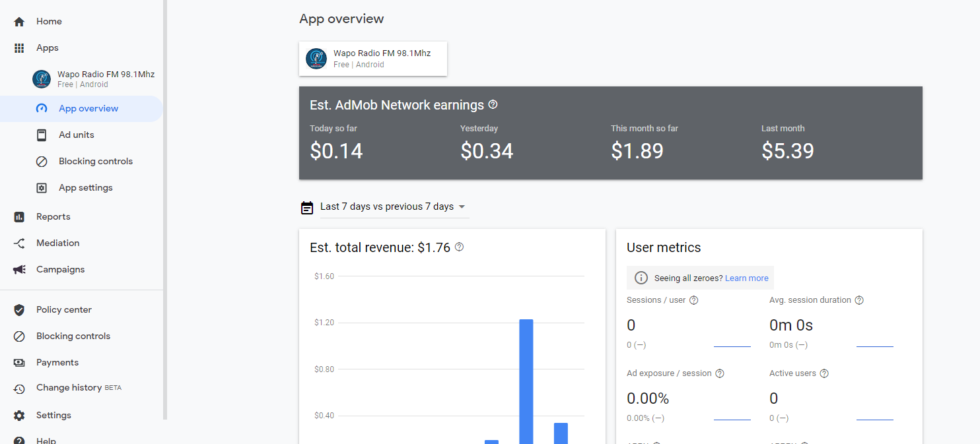Image resolution: width=980 pixels, height=444 pixels.
Task: Click the 0.00% ad exposure value
Action: tap(648, 398)
